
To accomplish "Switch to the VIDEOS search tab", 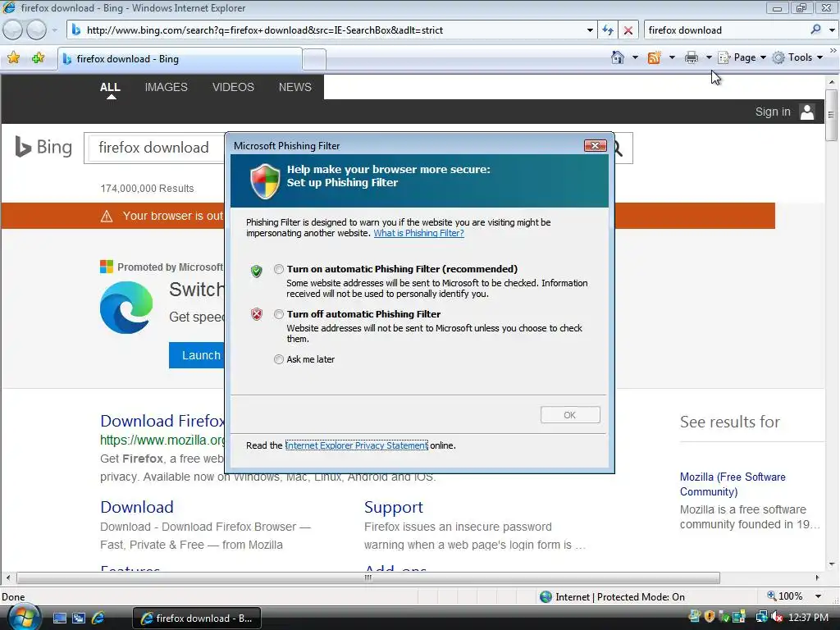I will [x=233, y=87].
